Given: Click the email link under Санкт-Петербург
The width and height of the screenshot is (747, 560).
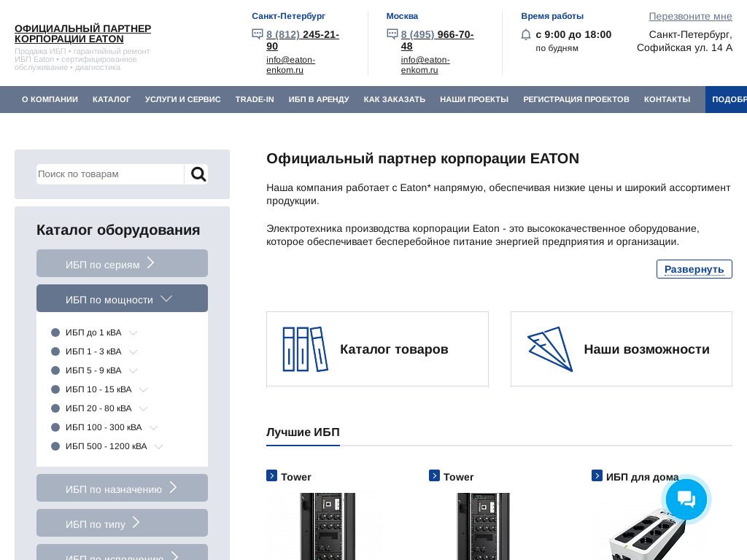Looking at the screenshot, I should (290, 65).
